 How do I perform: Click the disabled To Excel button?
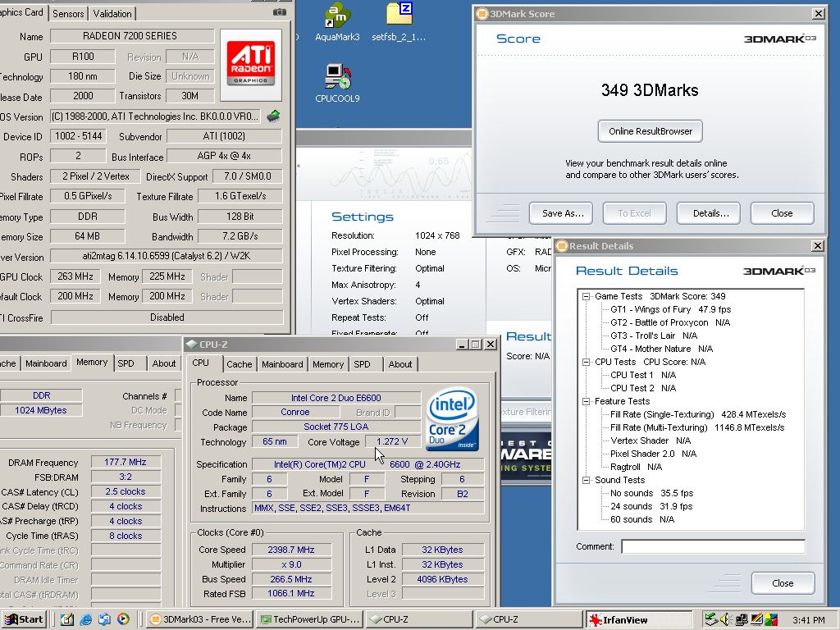[635, 213]
